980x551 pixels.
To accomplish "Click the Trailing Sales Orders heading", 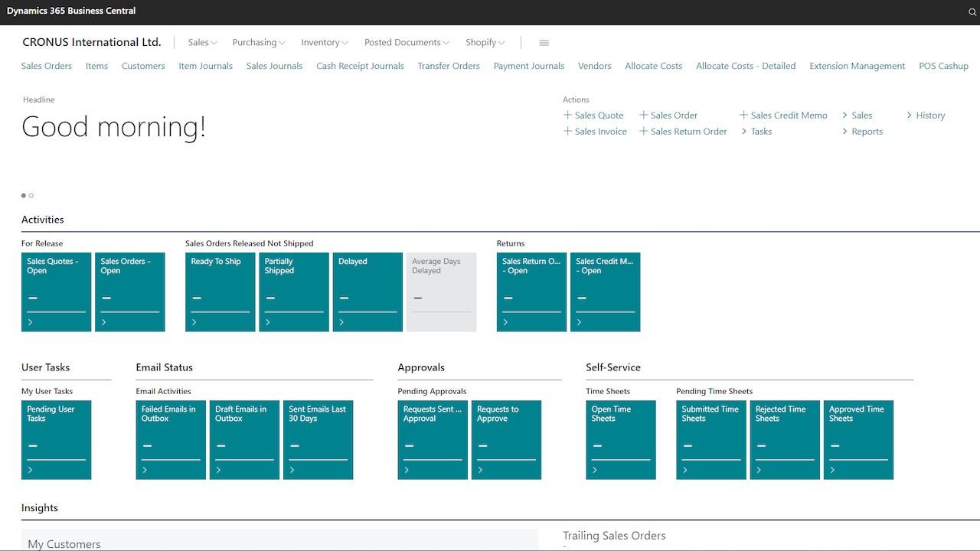I will [x=614, y=536].
